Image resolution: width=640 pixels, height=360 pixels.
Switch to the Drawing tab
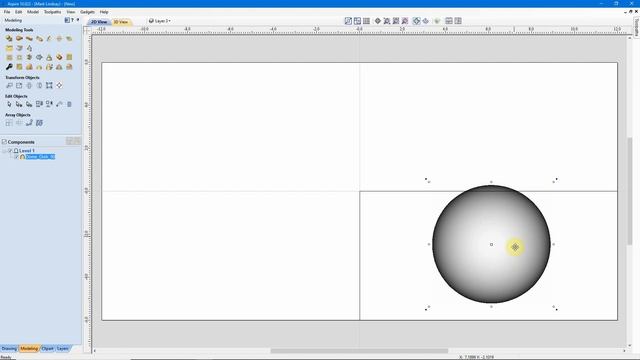coord(9,349)
